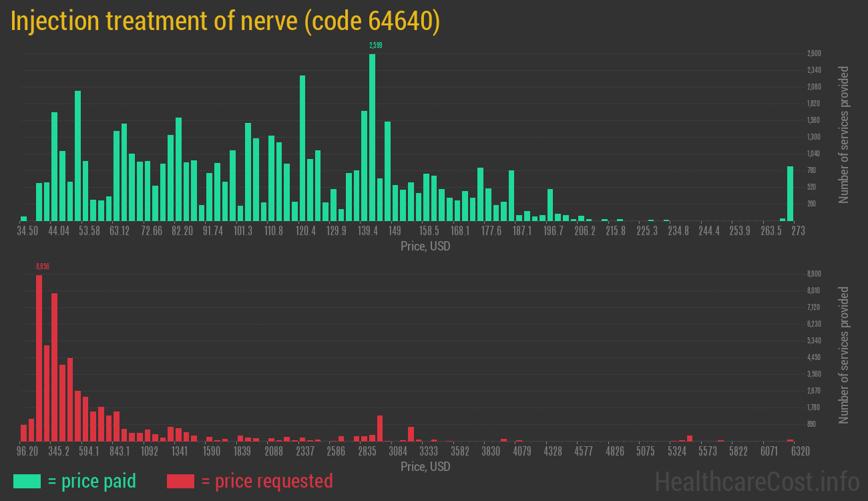Click the red price requested legend swatch
The width and height of the screenshot is (868, 501).
(180, 481)
